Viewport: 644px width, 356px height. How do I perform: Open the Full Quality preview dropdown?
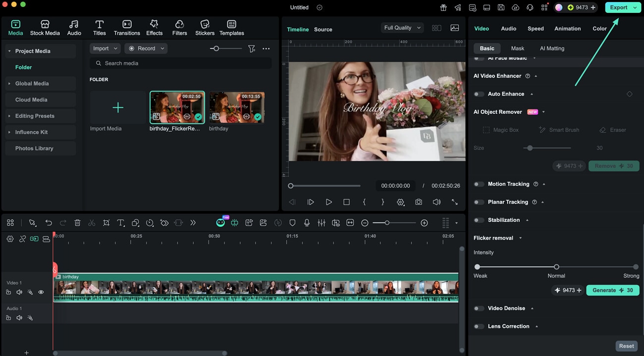[x=402, y=27]
